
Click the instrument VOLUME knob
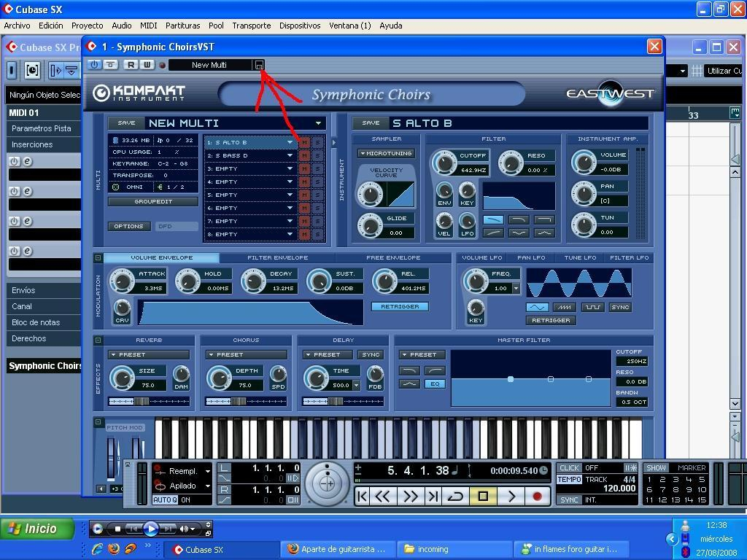[584, 163]
